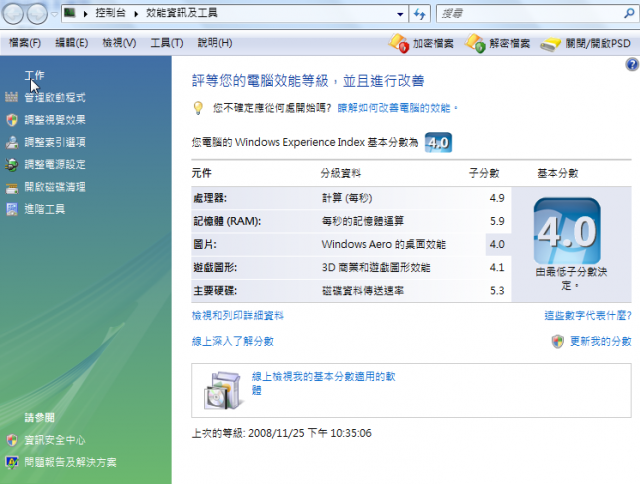Screen dimensions: 640x484
Task: Open 線上檢視我的基本分數適用的軟體 link
Action: [323, 383]
